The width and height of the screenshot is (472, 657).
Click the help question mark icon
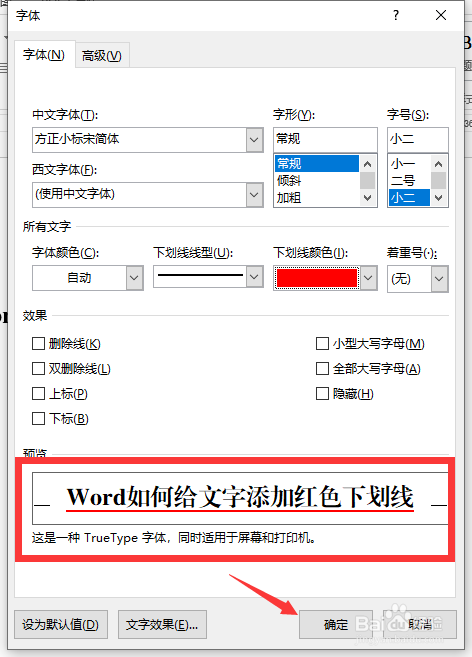[x=396, y=16]
